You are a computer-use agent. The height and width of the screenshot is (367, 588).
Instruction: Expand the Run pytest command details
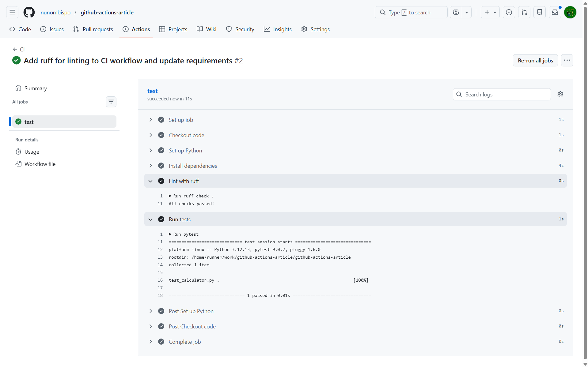point(170,234)
